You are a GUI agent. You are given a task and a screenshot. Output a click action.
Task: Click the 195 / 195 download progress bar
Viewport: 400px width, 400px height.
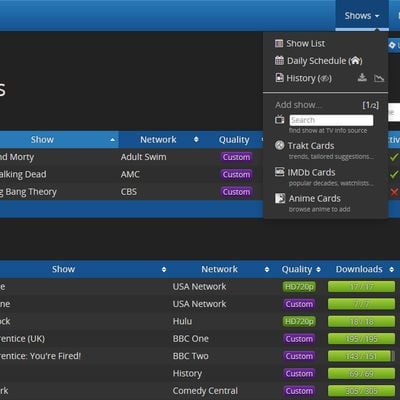pyautogui.click(x=361, y=339)
